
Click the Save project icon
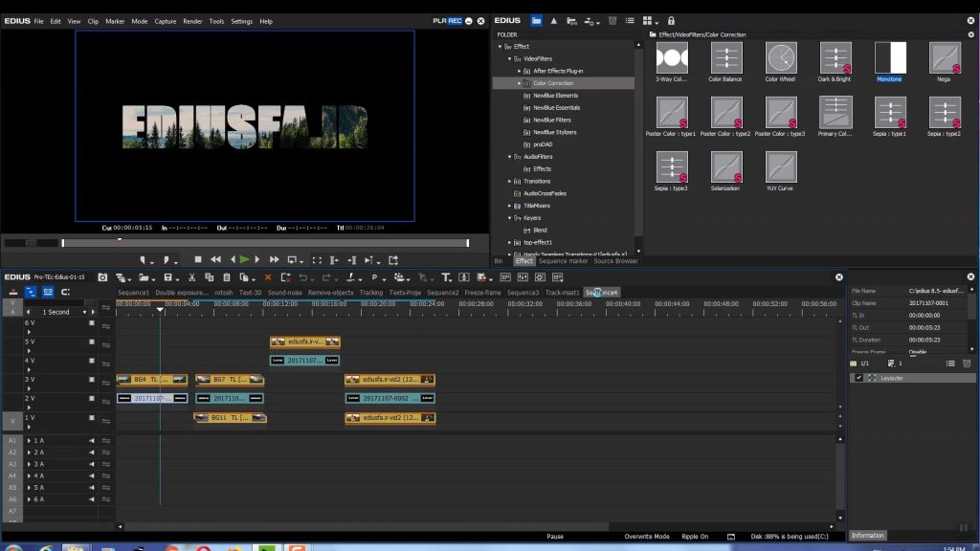point(167,277)
